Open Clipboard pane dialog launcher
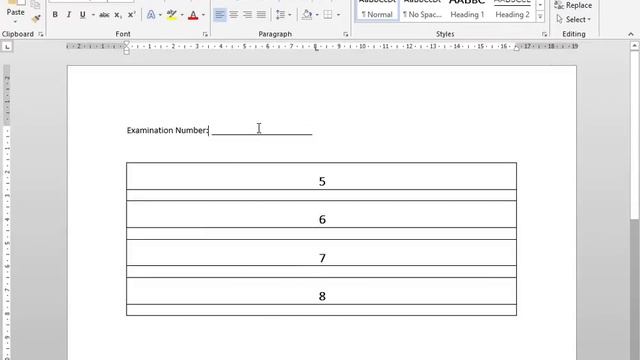Viewport: 640px width, 360px height. pos(41,34)
